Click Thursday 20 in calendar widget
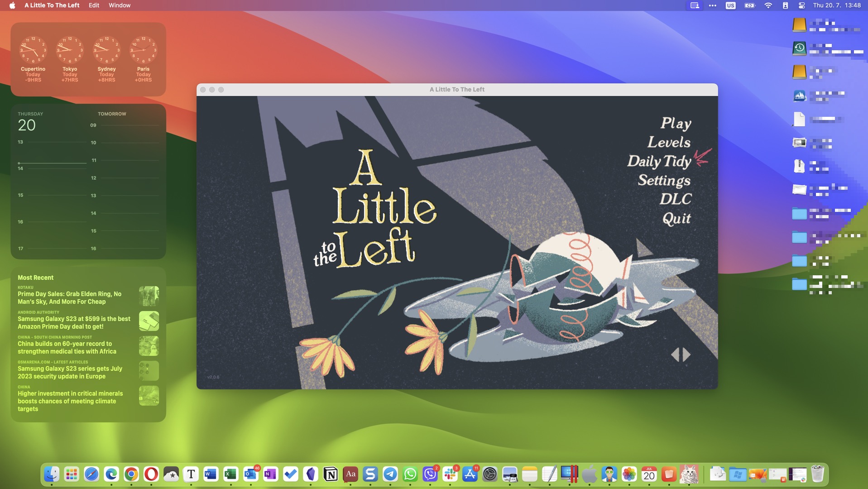Screen dimensions: 868x489 [27, 125]
